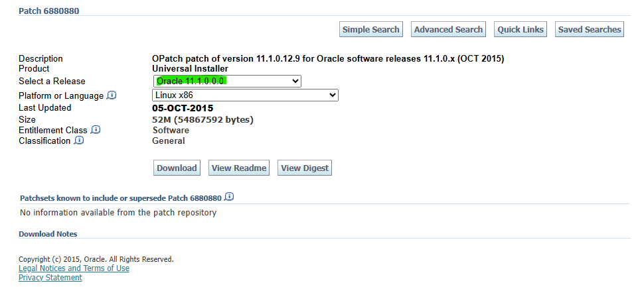Open the Linux x86 platform dropdown
This screenshot has width=644, height=287.
click(x=245, y=95)
